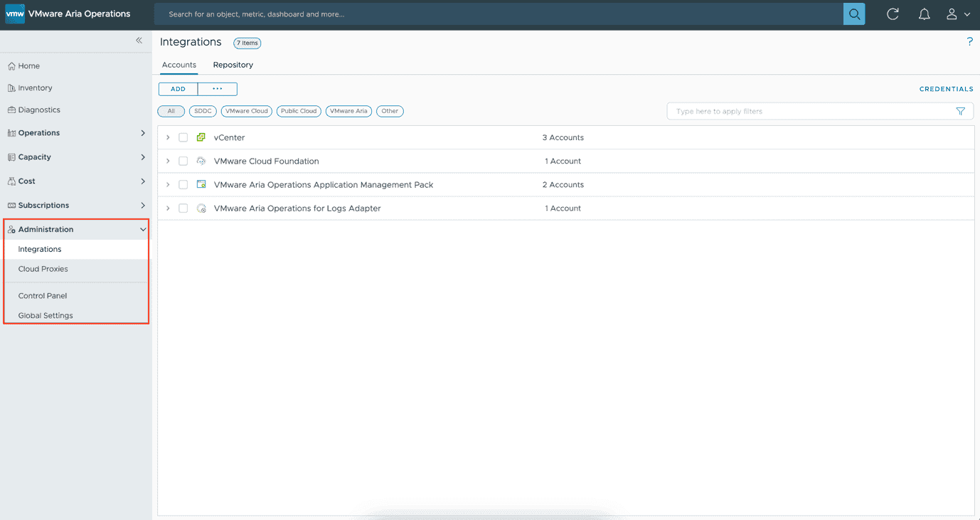The width and height of the screenshot is (980, 520).
Task: Expand the Operations sidebar section
Action: 143,133
